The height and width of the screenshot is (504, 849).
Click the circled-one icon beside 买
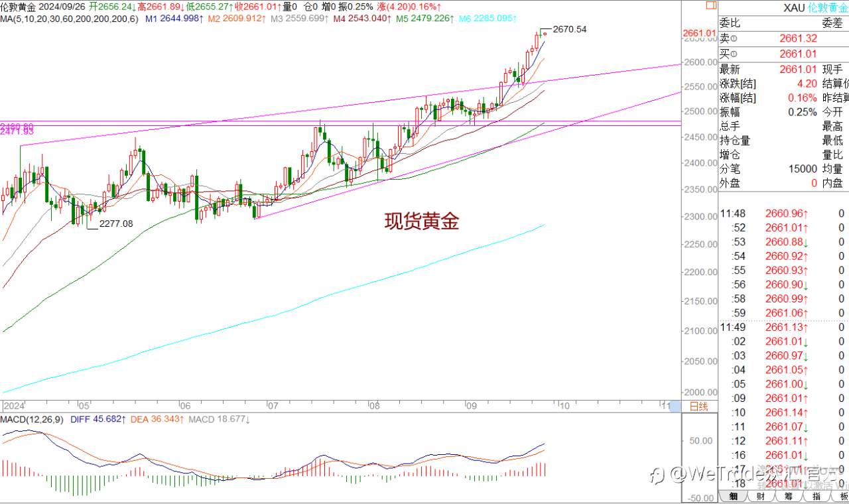click(x=734, y=54)
